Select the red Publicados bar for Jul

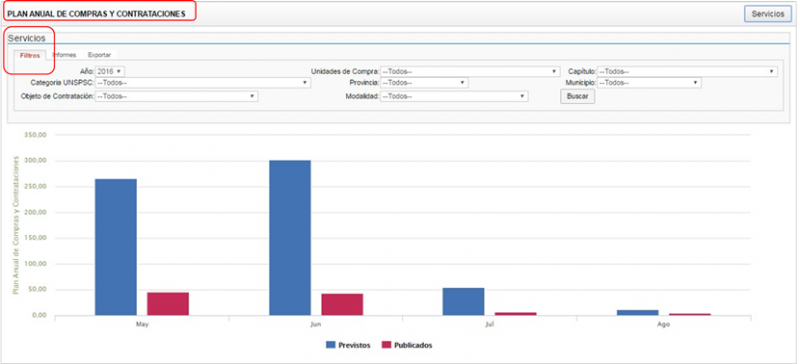[516, 313]
